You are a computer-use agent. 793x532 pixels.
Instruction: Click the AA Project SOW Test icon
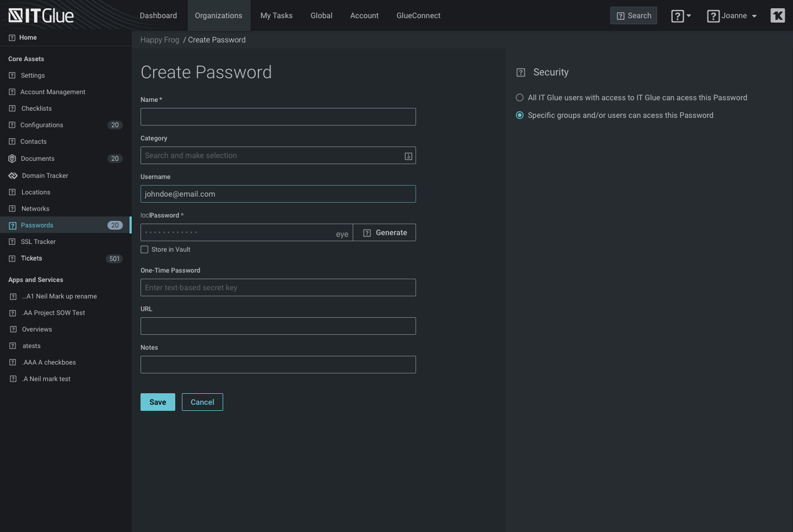pyautogui.click(x=13, y=313)
